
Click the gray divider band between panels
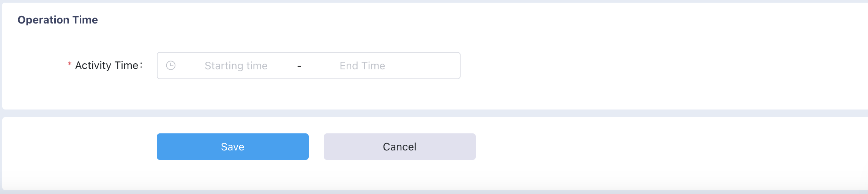click(434, 113)
